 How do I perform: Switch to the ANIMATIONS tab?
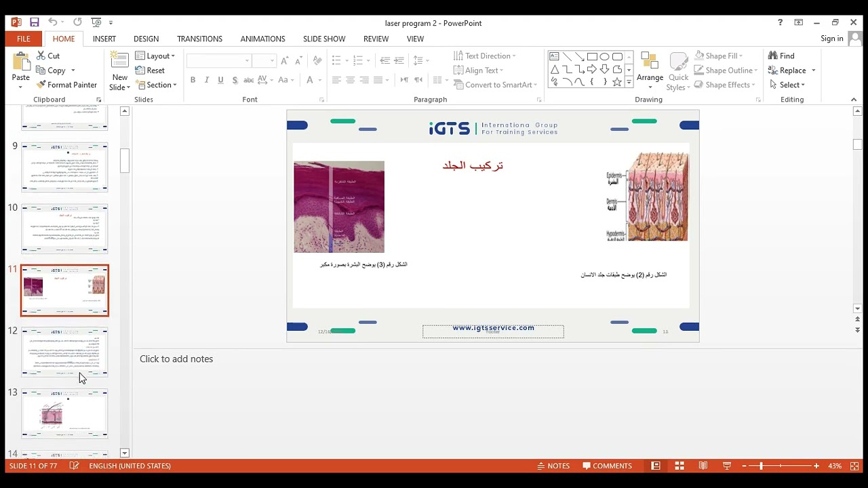(x=262, y=39)
